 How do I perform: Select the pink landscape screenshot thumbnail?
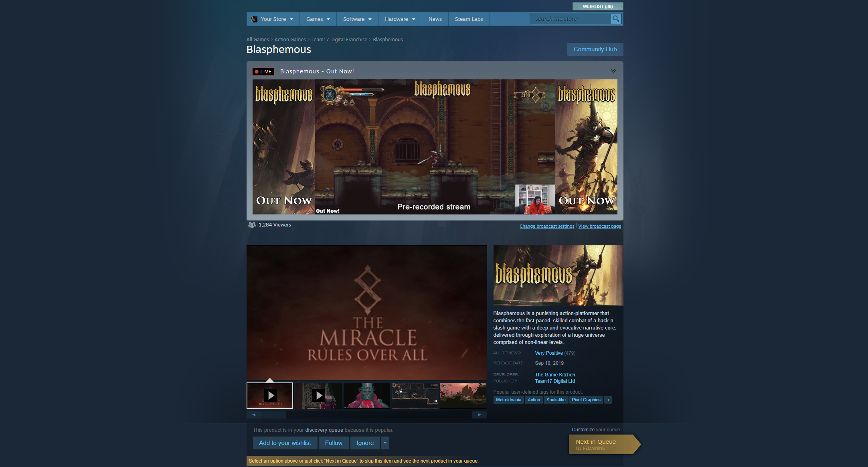(x=463, y=396)
